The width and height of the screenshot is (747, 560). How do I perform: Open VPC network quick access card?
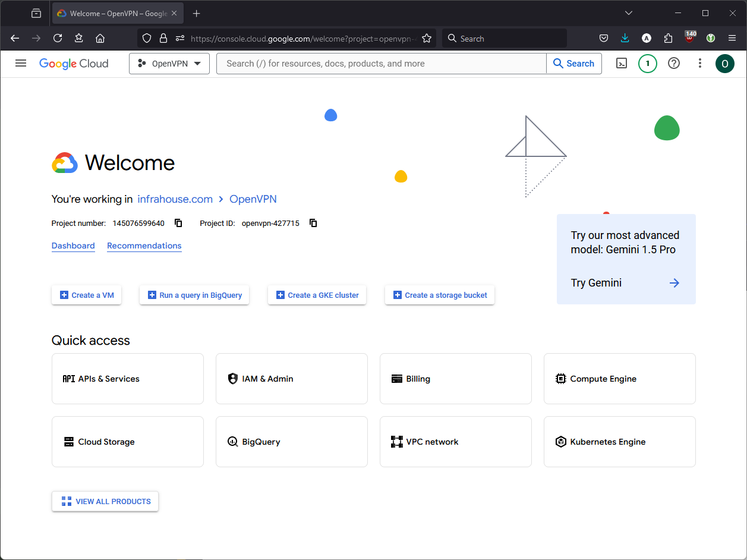456,442
